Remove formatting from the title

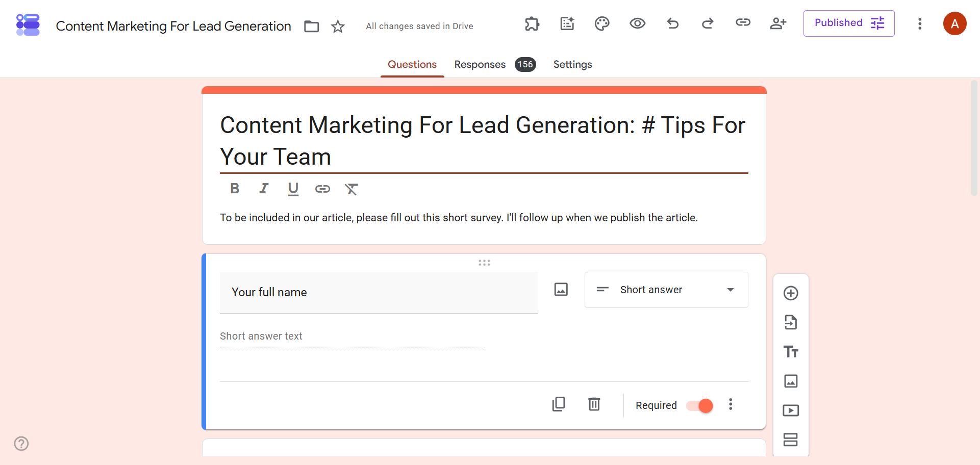(x=351, y=189)
